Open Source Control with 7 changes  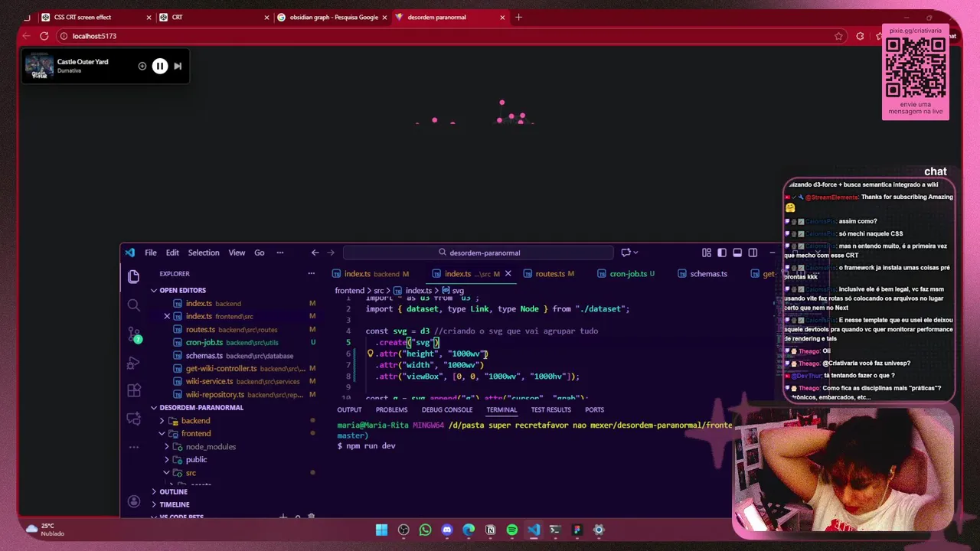click(133, 334)
